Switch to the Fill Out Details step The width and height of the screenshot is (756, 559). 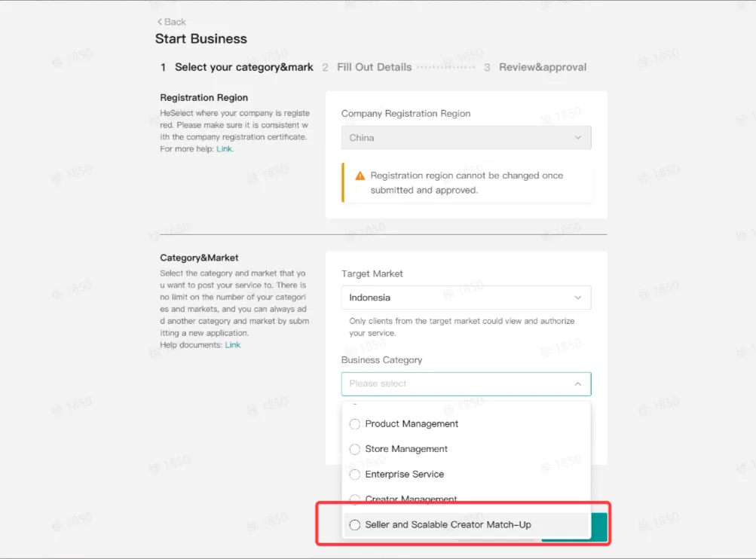tap(367, 67)
